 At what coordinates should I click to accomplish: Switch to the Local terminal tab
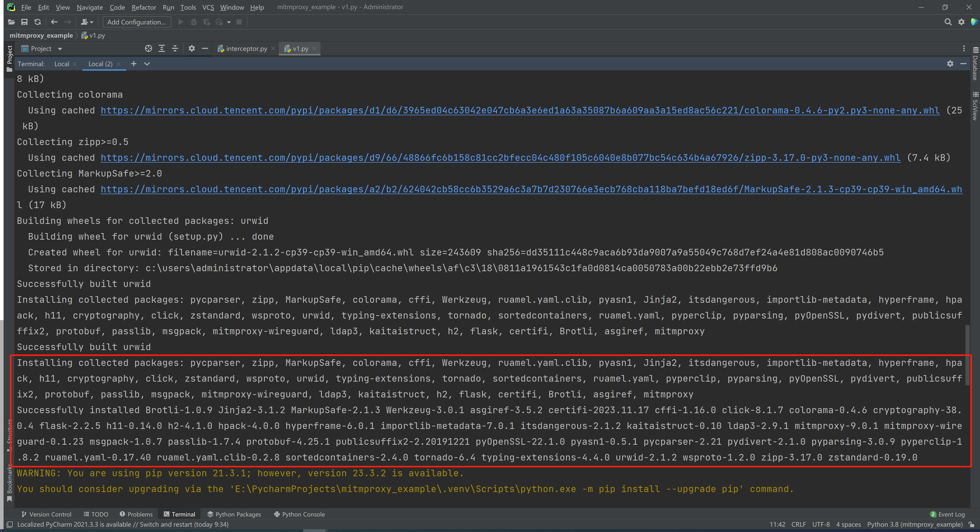62,64
